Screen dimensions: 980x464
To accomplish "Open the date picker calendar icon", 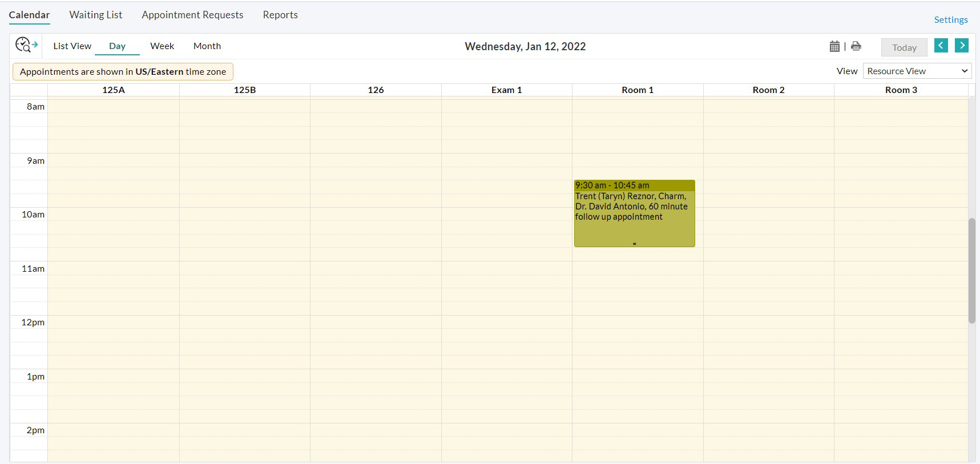I will 834,46.
